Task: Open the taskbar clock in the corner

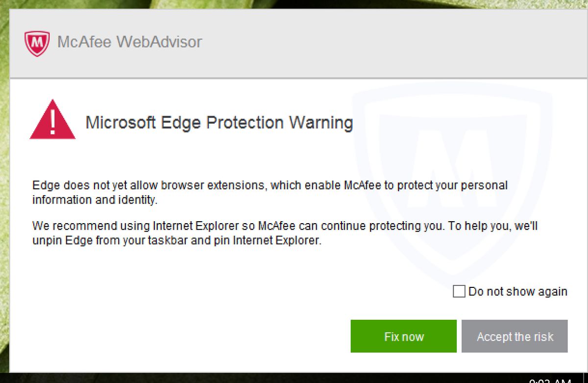Action: coord(550,380)
